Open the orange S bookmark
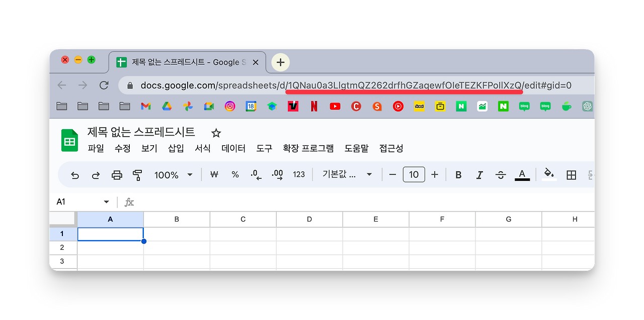 (x=377, y=106)
